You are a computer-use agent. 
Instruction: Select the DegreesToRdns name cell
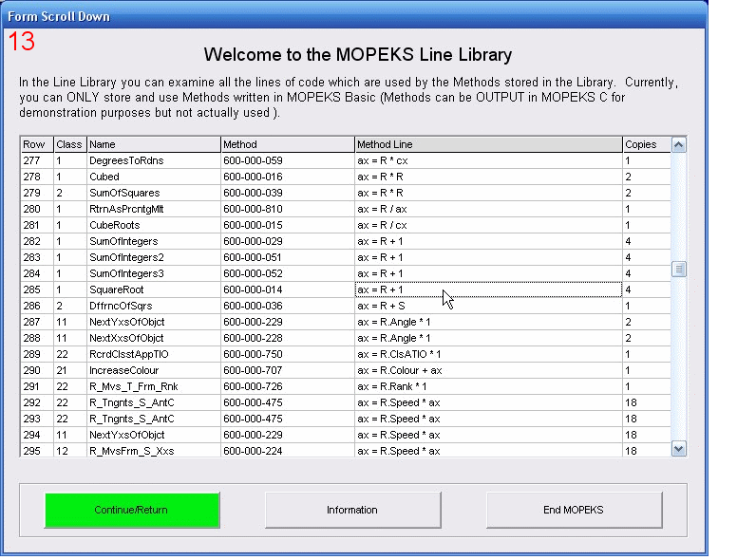point(154,160)
